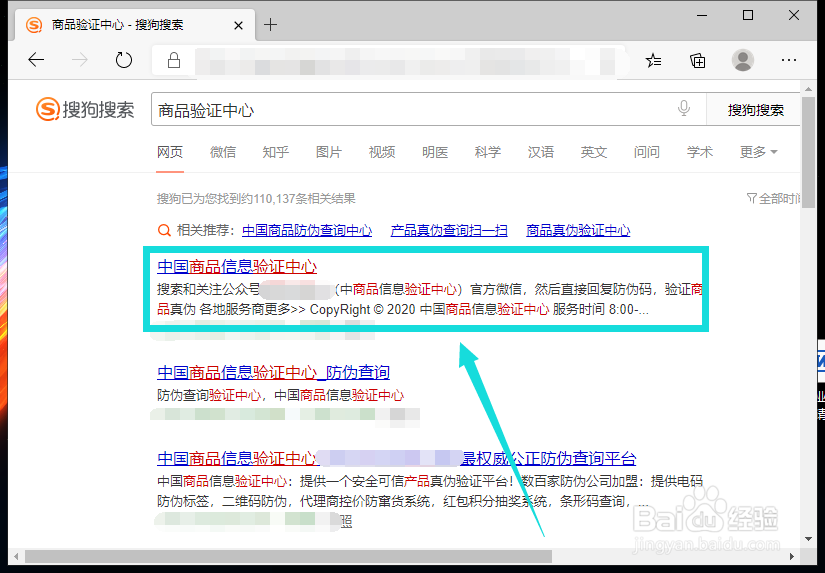Image resolution: width=825 pixels, height=573 pixels.
Task: Switch to the 图片 tab
Action: point(329,152)
